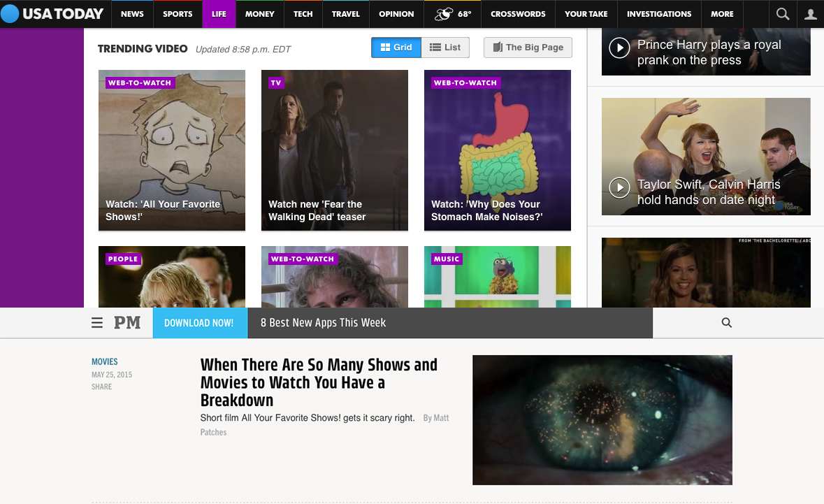The image size is (824, 504).
Task: Click the TRENDING VIDEO heading
Action: (x=143, y=49)
